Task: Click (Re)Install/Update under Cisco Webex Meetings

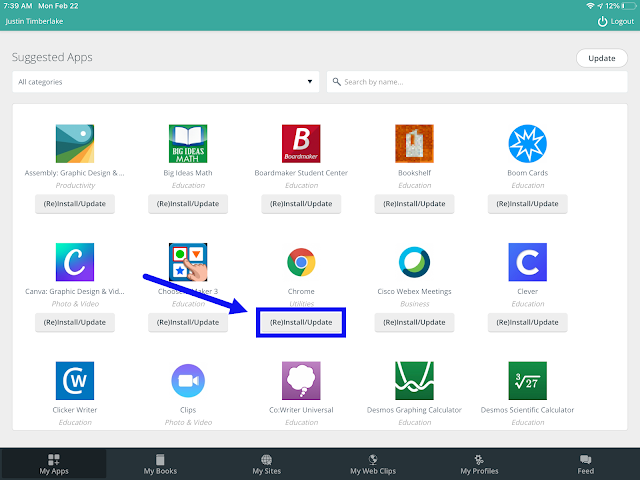Action: click(x=414, y=322)
